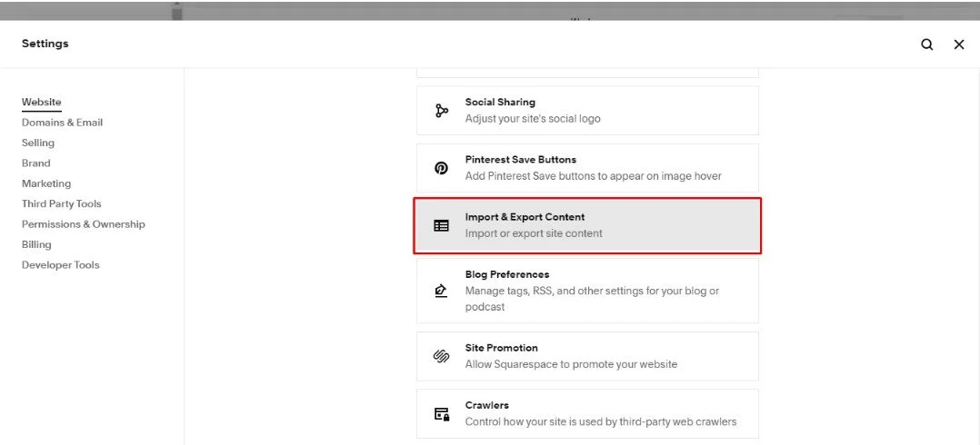
Task: Open the Pinterest Save Buttons title
Action: pos(521,159)
